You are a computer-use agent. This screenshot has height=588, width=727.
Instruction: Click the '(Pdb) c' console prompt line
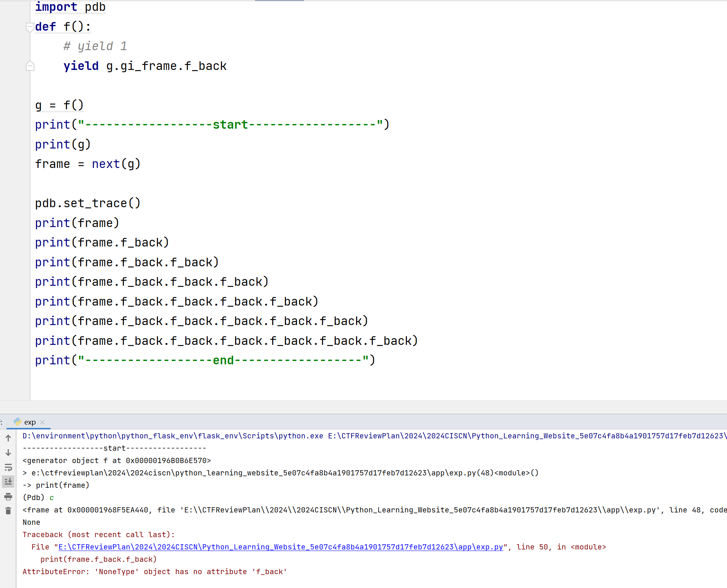click(x=38, y=497)
